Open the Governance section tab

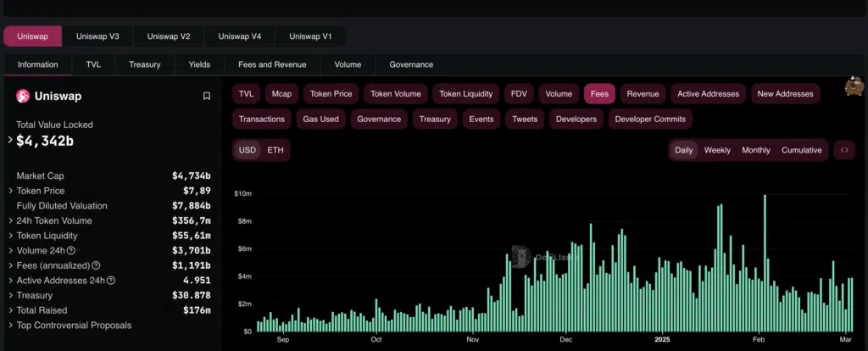[411, 64]
